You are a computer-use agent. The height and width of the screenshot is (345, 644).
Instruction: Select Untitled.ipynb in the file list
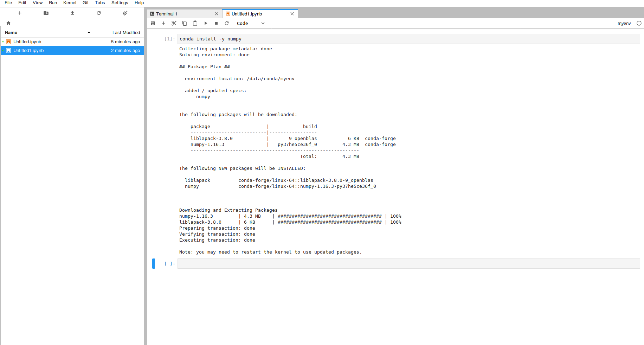click(27, 41)
